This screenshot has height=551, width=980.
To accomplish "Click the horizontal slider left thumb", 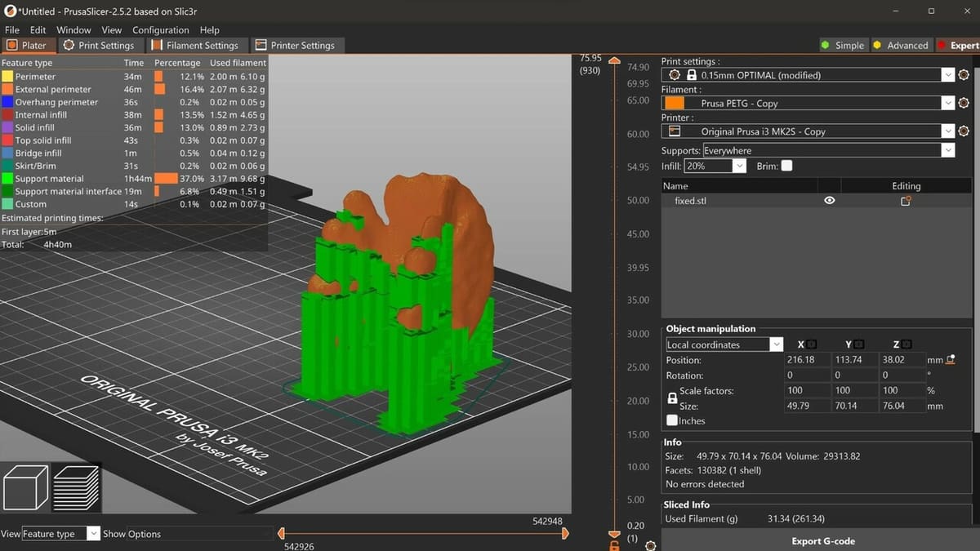I will [280, 534].
